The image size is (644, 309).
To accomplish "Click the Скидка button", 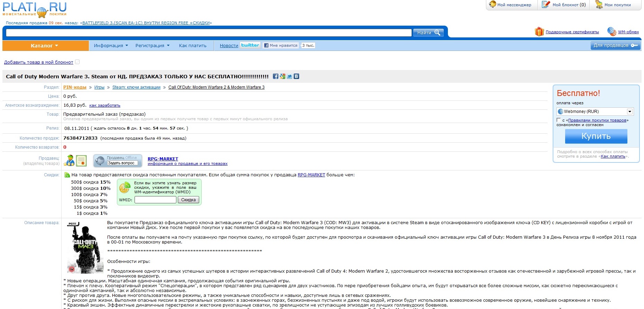I will [x=188, y=200].
